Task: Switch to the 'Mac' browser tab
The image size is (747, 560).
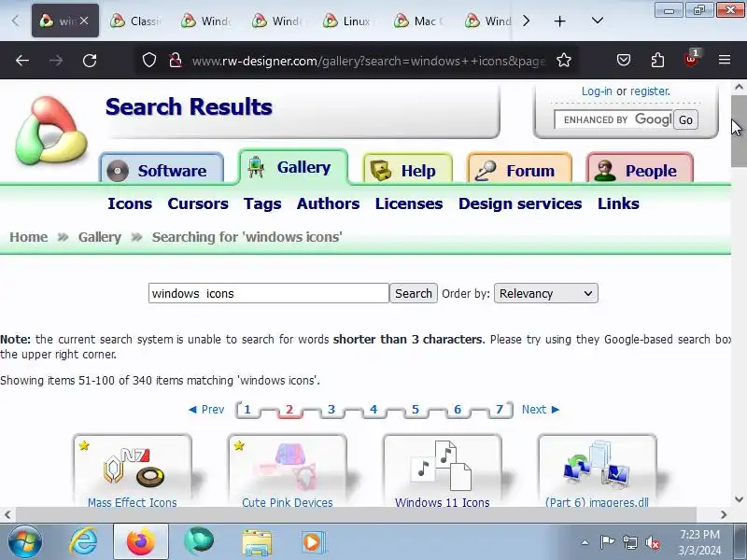Action: click(x=419, y=21)
